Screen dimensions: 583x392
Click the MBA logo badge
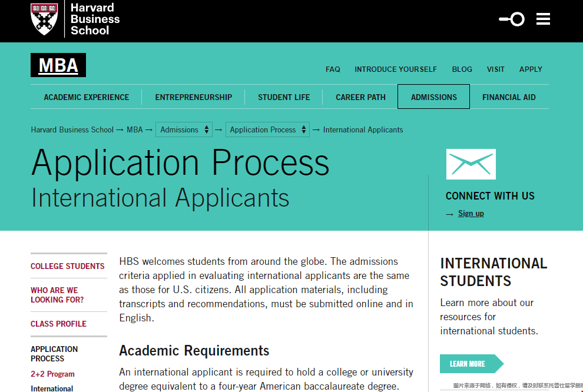(x=58, y=65)
